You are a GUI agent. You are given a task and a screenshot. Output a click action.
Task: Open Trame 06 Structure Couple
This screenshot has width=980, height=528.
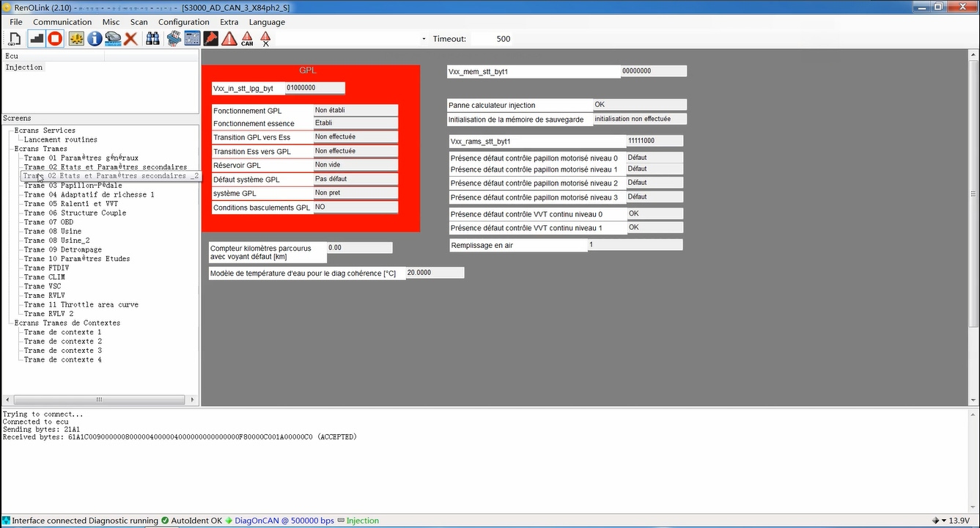click(x=75, y=213)
